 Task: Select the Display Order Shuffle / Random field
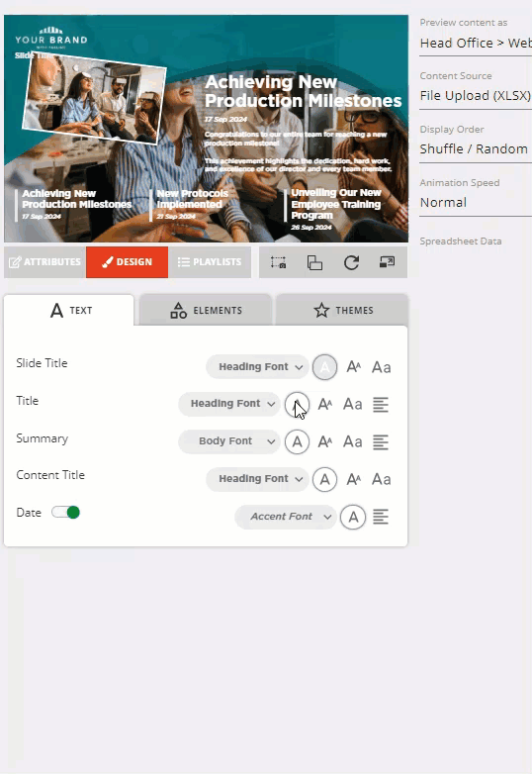[x=476, y=148]
